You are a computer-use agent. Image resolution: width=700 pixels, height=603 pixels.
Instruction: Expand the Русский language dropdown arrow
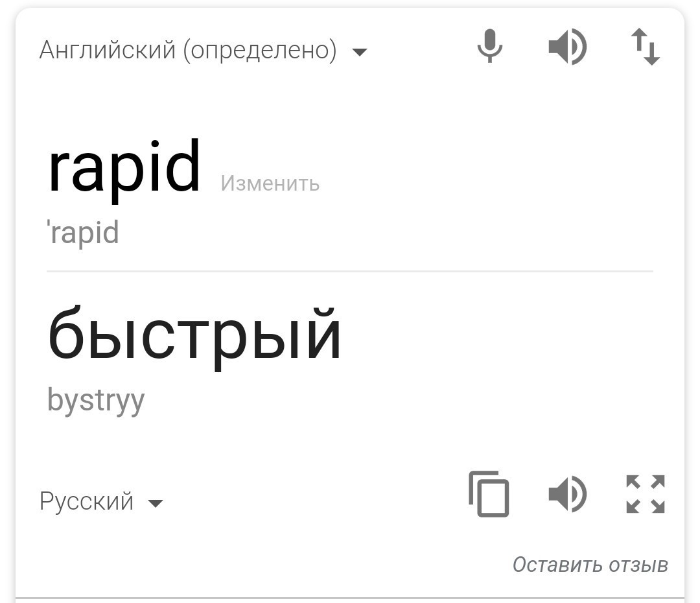[x=156, y=503]
